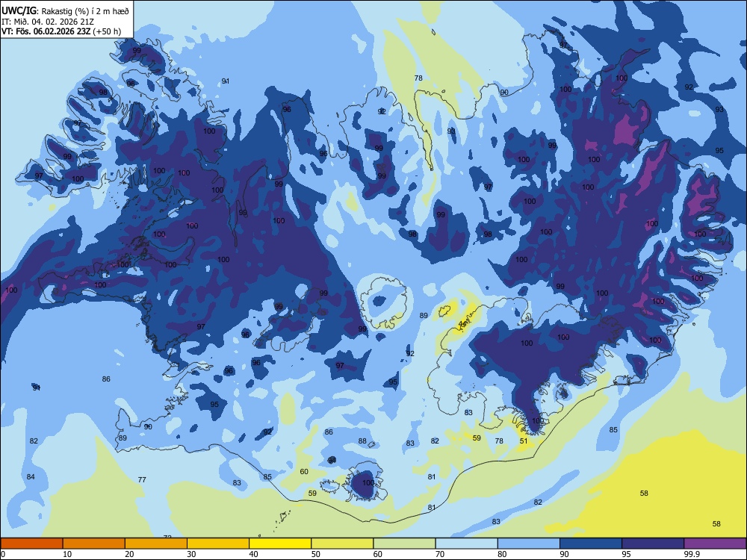Choose the purple above-99.9 legend swatch
This screenshot has height=560, width=747.
[x=715, y=544]
